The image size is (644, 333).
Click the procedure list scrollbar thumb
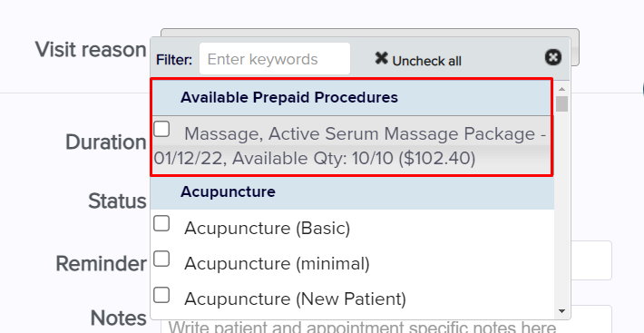click(x=561, y=103)
